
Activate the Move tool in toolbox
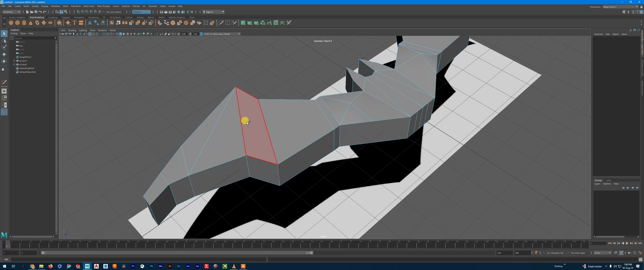[x=4, y=54]
